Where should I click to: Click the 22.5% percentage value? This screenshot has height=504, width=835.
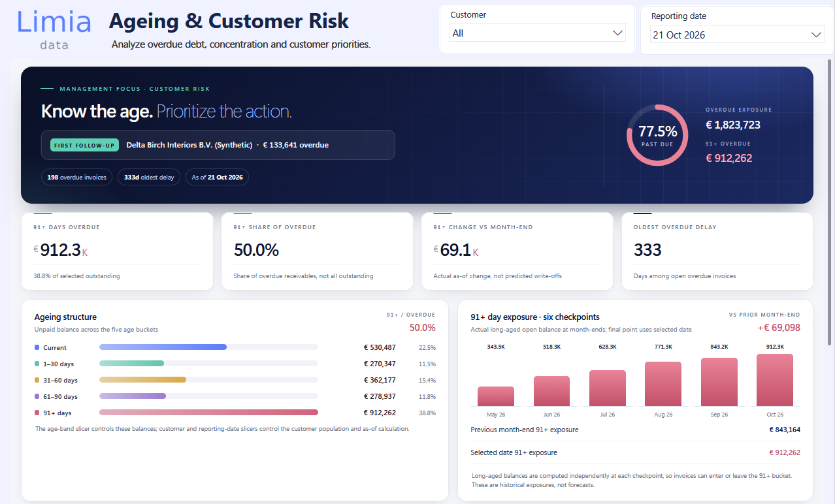pos(427,348)
